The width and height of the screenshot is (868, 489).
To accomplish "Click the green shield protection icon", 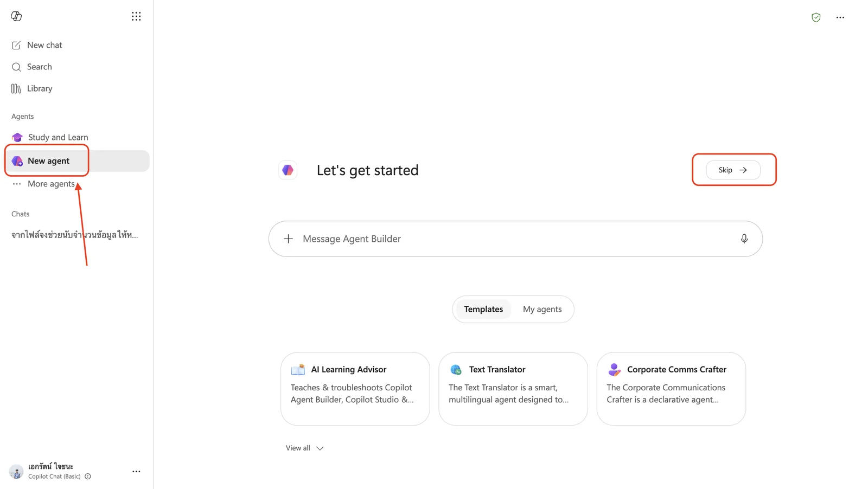I will point(816,17).
